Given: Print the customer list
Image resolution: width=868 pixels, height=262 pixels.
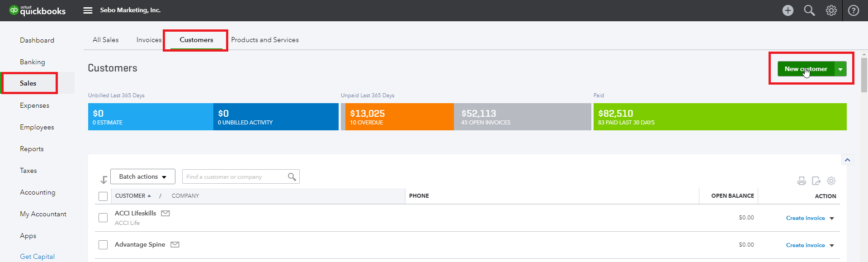Looking at the screenshot, I should point(802,181).
